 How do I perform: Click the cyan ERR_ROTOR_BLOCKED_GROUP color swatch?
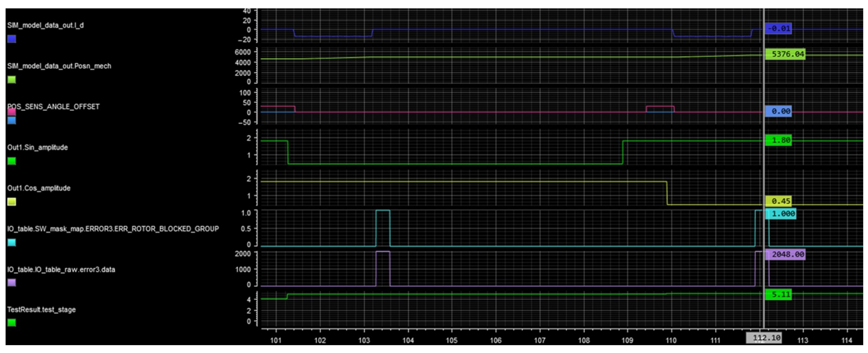tap(12, 242)
